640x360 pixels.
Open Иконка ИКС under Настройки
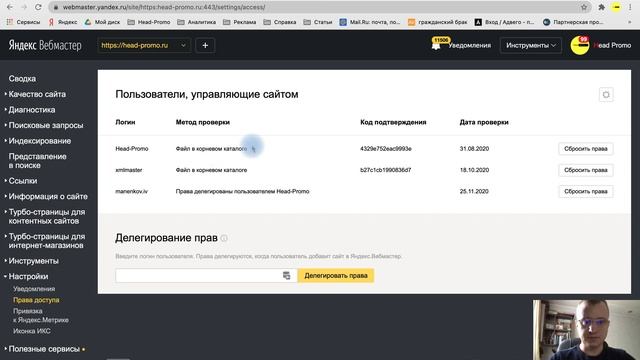tap(32, 331)
